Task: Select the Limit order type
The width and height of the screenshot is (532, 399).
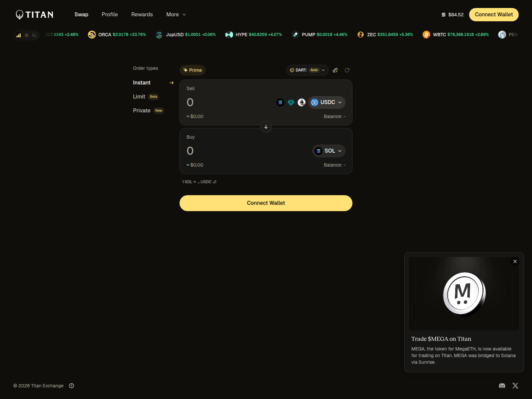Action: [146, 96]
